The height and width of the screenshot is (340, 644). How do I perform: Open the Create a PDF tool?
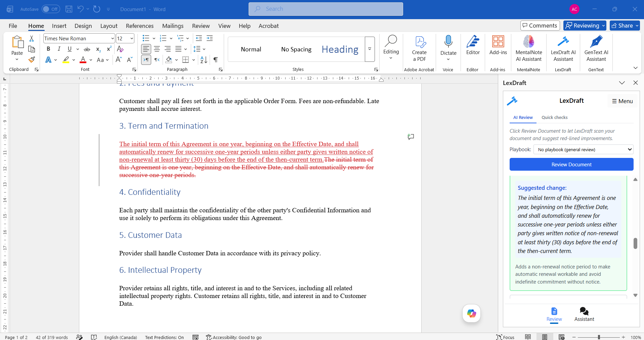pos(419,49)
